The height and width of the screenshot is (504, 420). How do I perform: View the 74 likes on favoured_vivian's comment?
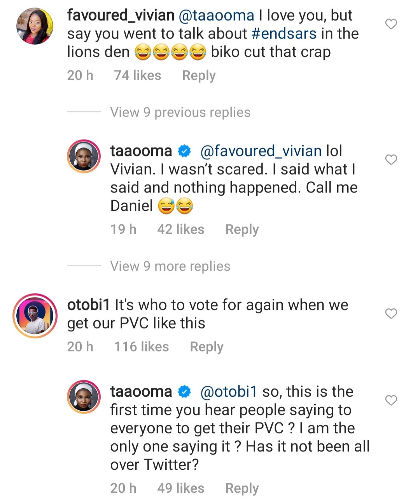click(x=138, y=75)
